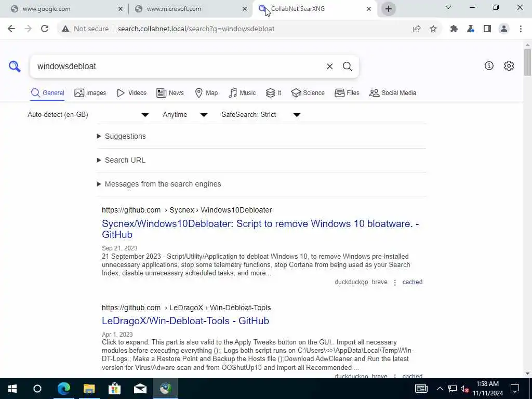Switch to Science category

(x=308, y=93)
